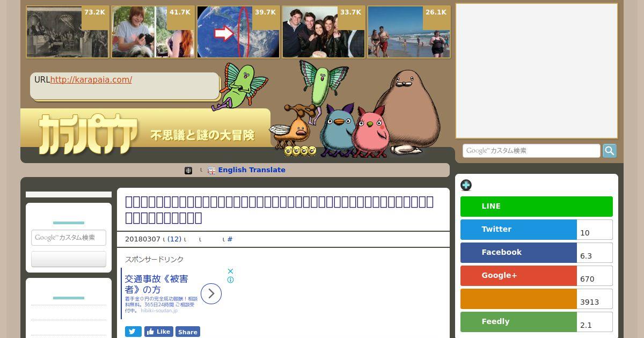Screen dimensions: 644x338
Task: Subscribe using the Feedly button
Action: pos(518,322)
